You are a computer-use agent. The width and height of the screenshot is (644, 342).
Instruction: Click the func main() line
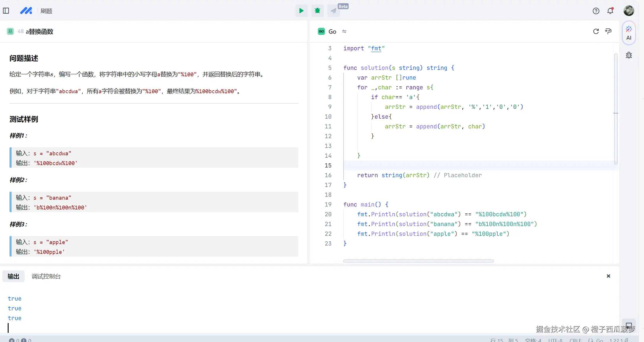pos(366,204)
